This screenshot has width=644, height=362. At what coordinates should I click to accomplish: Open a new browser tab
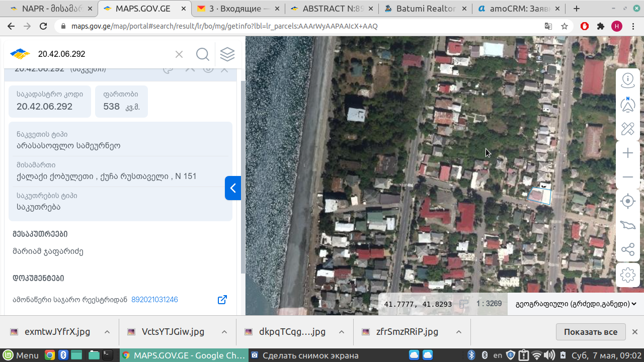pos(577,9)
